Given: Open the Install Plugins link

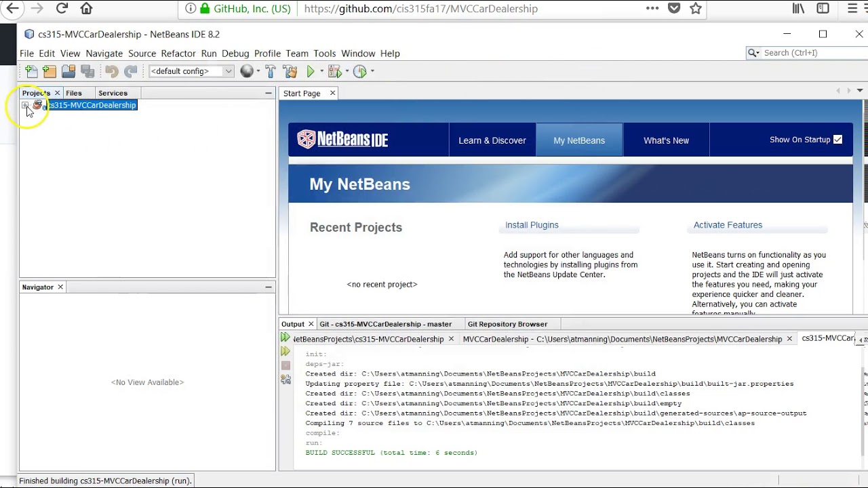Looking at the screenshot, I should 532,225.
